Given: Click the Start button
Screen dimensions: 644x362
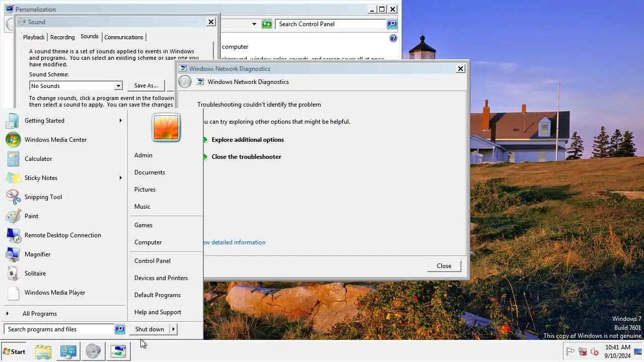Looking at the screenshot, I should pos(14,351).
